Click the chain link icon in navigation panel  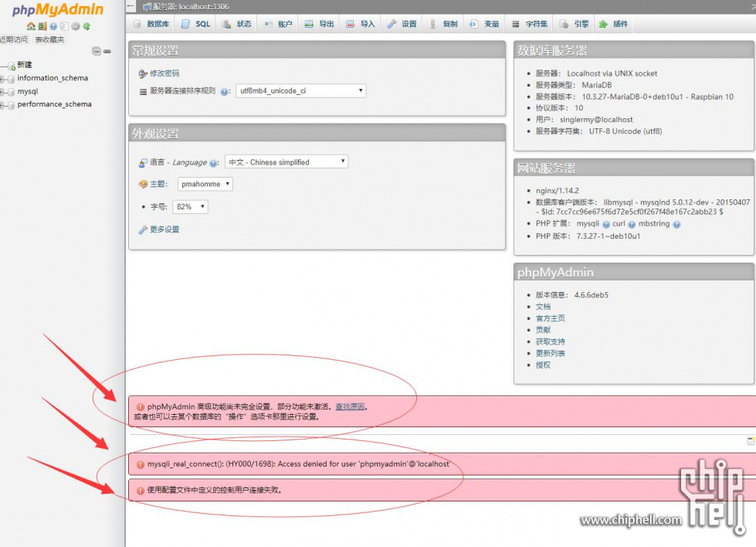[x=107, y=51]
